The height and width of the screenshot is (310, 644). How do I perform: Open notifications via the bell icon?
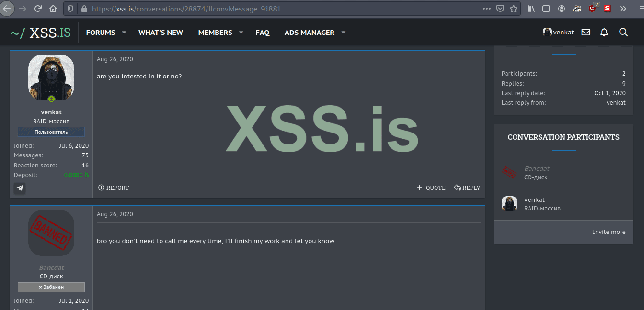click(x=604, y=32)
